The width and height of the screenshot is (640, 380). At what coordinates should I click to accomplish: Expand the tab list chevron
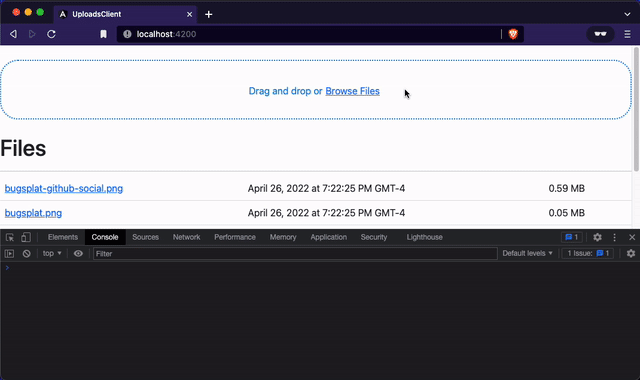tap(627, 14)
